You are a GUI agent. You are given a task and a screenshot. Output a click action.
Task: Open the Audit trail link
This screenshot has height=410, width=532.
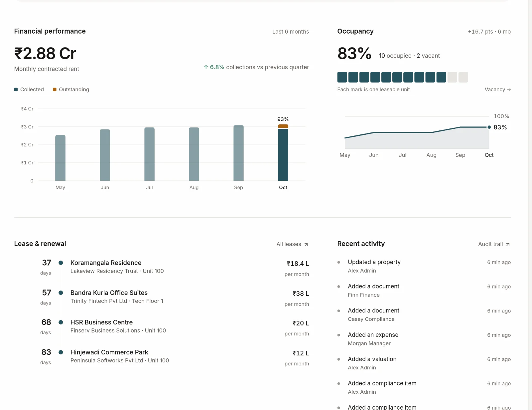pyautogui.click(x=494, y=244)
